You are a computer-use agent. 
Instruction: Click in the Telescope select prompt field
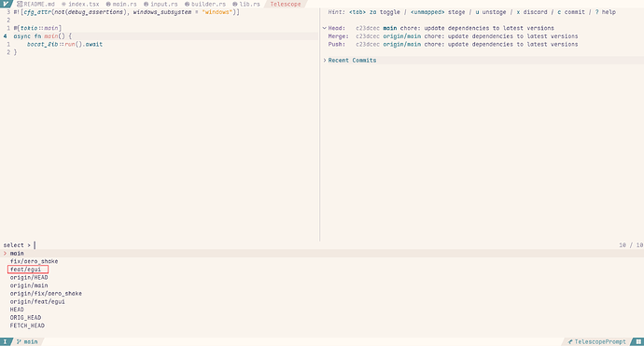322,245
